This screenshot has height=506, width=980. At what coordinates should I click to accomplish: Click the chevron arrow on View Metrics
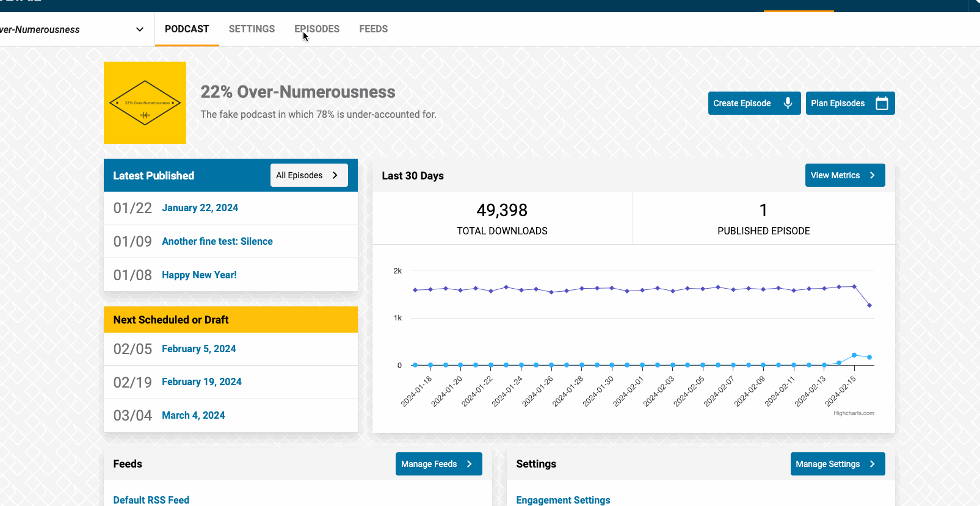[x=872, y=175]
